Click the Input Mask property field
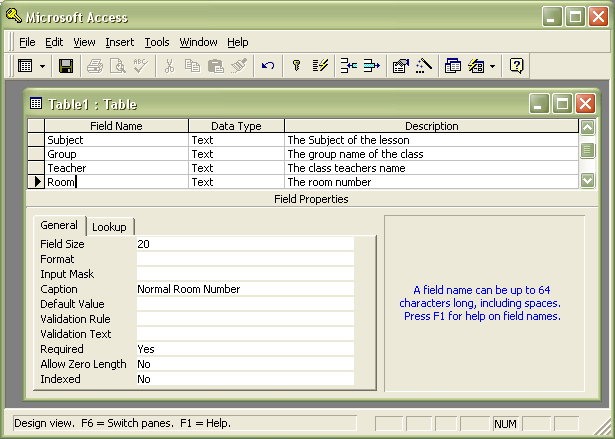615x439 pixels. pos(245,274)
